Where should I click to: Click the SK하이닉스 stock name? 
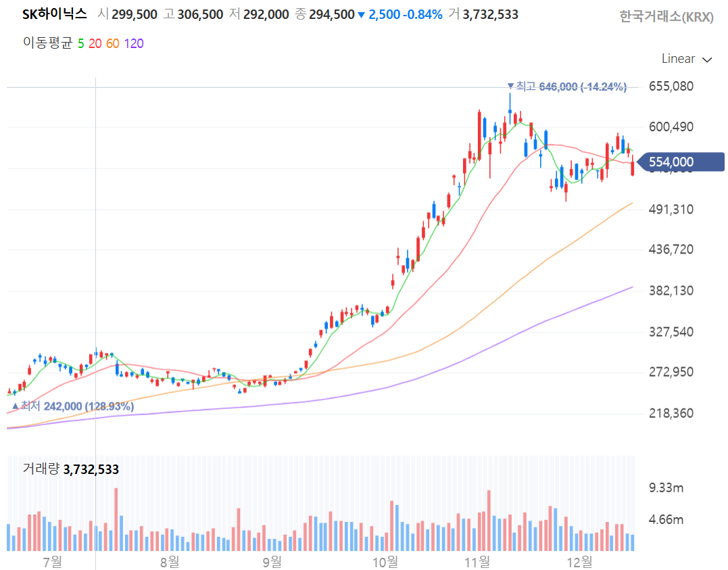click(55, 14)
